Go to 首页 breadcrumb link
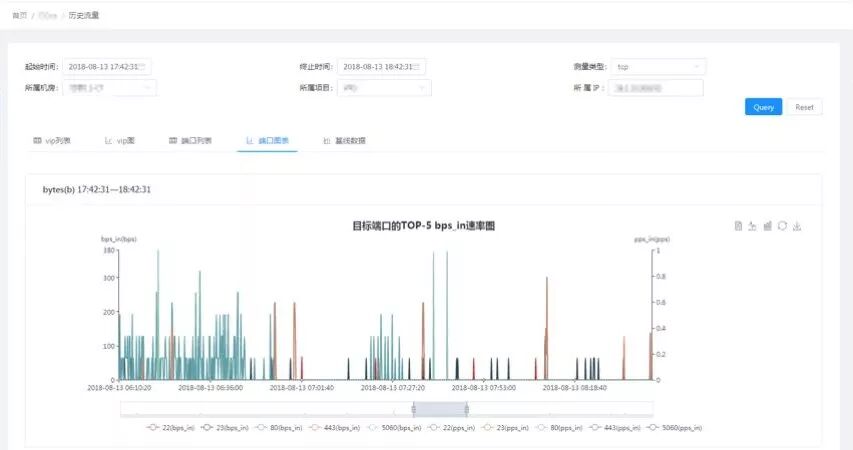 20,15
